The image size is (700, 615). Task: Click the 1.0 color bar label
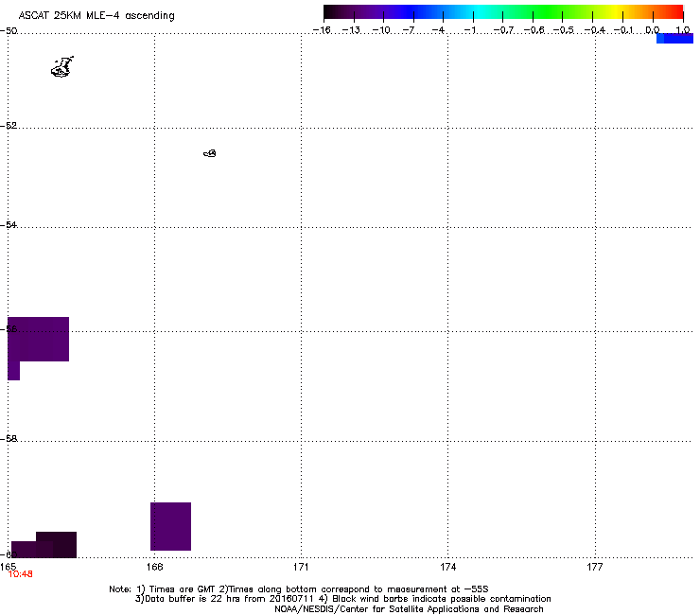683,30
